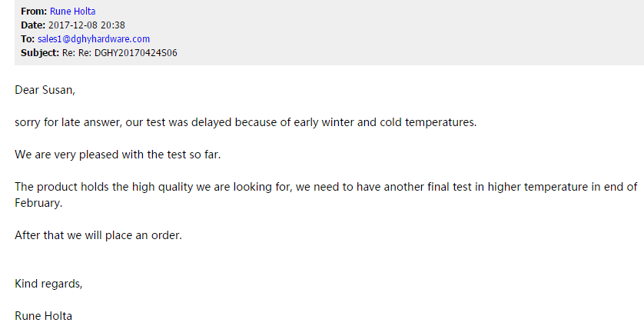Click the "We are very pleased" sentence
644x326 pixels.
point(117,155)
